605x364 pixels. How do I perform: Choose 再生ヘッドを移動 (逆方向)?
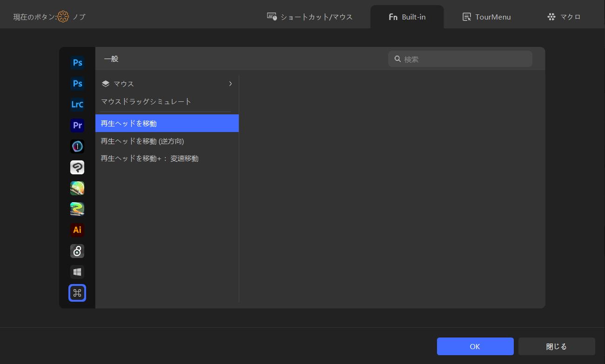(x=142, y=141)
